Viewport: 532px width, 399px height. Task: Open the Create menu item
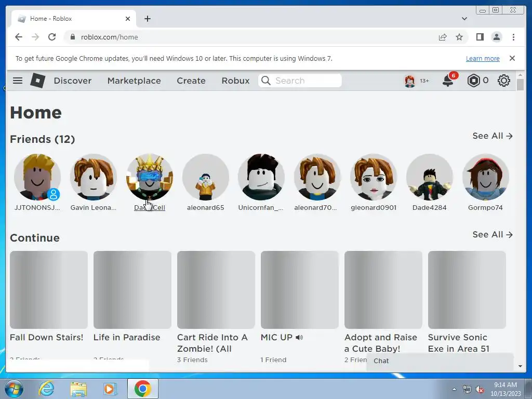191,81
